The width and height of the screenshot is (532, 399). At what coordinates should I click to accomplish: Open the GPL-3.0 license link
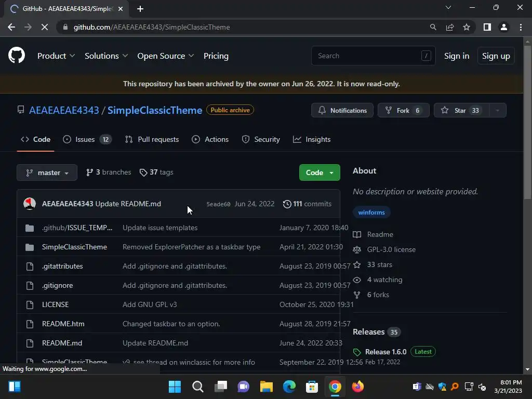click(391, 250)
